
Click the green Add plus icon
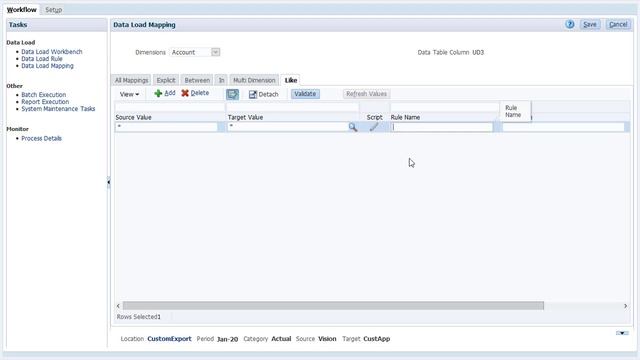click(x=158, y=93)
